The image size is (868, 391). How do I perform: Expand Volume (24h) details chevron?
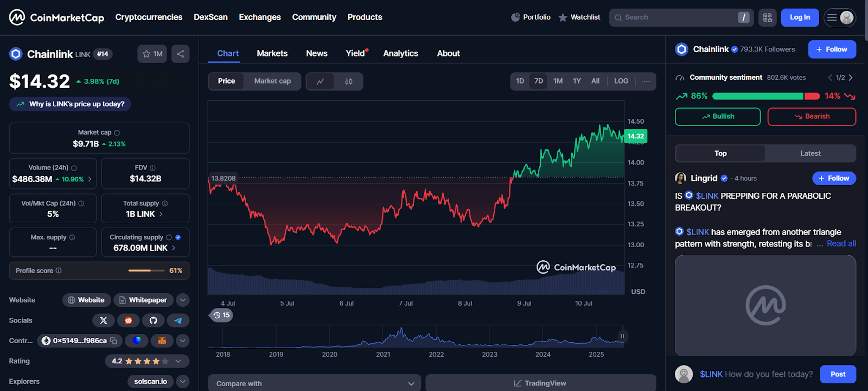(x=90, y=179)
